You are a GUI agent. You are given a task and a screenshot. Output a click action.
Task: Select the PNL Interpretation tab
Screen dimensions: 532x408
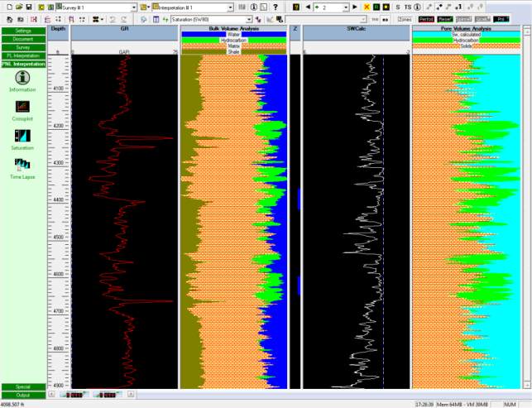[23, 64]
